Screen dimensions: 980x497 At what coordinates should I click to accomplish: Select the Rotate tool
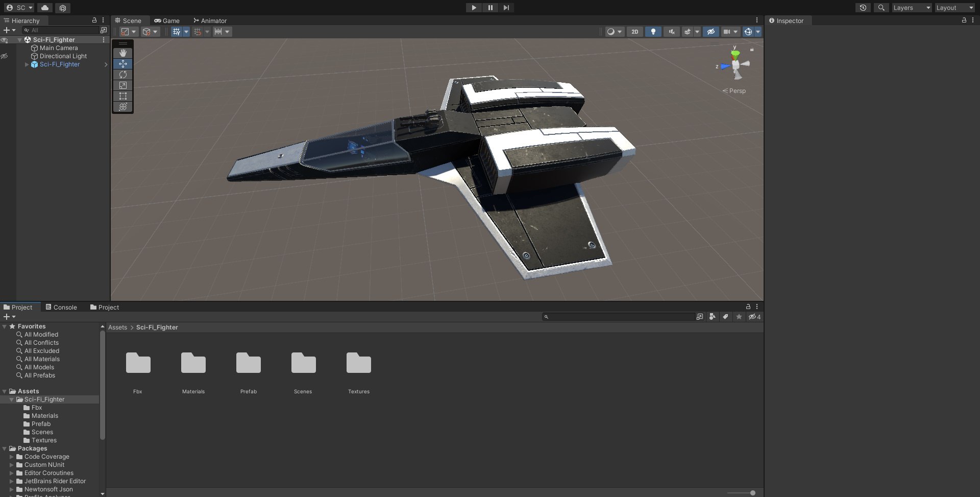pos(123,75)
